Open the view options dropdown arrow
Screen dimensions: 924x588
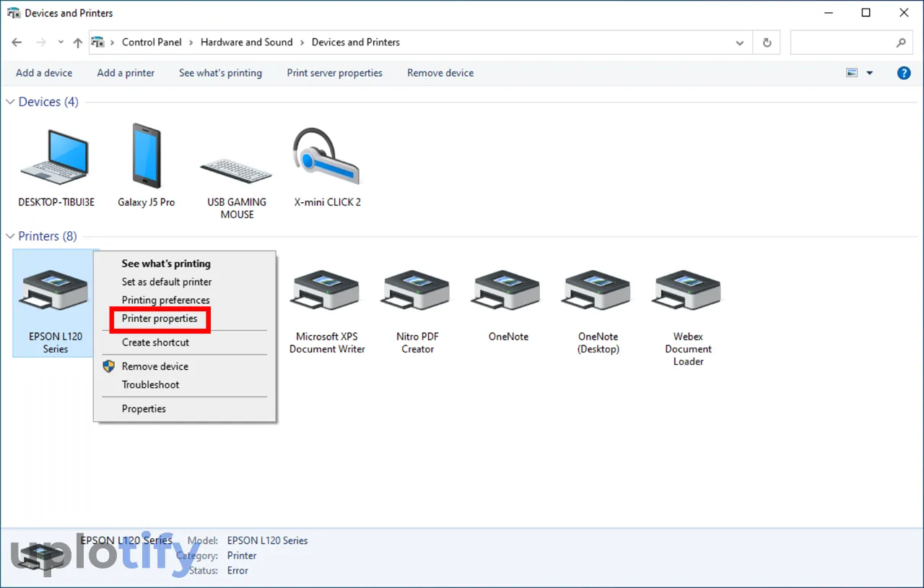[869, 73]
